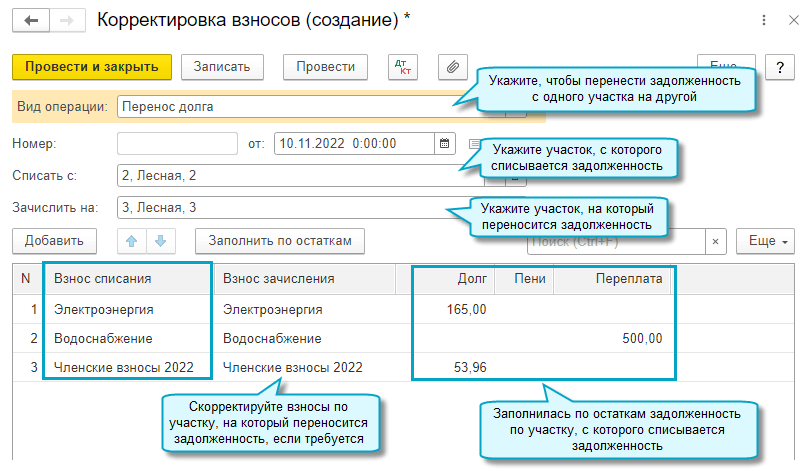Screen dimensions: 800x471
Task: Select Электроэнергия in Взнос списания column
Action: tap(104, 310)
